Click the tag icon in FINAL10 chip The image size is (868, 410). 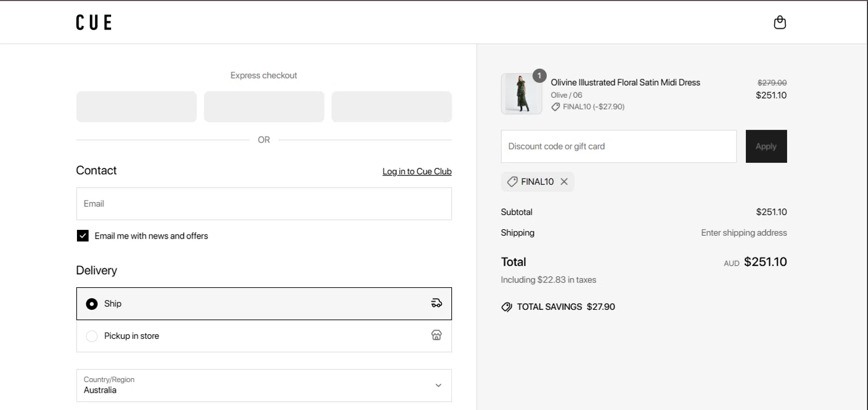(x=512, y=182)
